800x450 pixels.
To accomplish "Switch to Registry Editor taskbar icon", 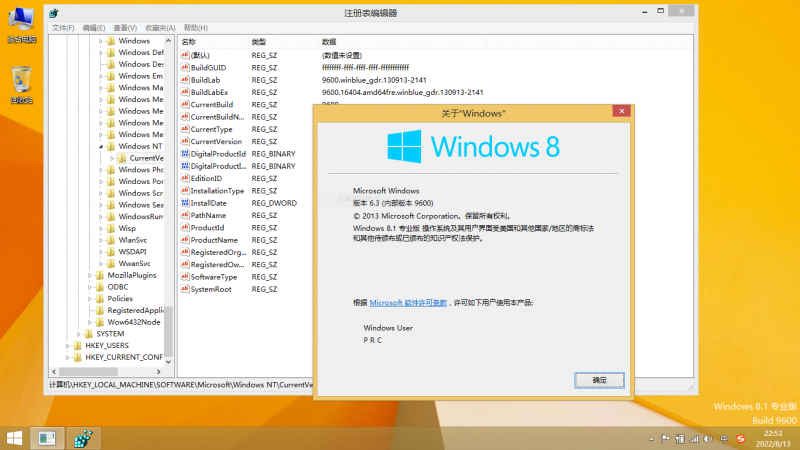I will click(83, 438).
